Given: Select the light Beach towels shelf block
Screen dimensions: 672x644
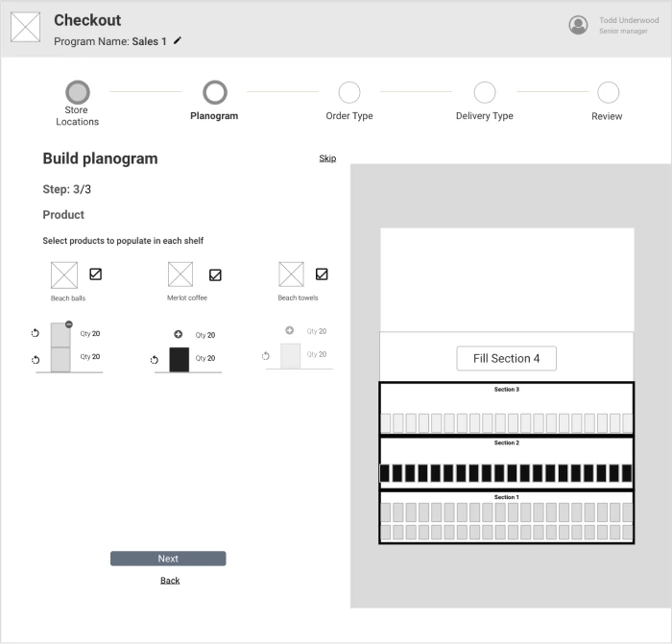Looking at the screenshot, I should (x=290, y=356).
